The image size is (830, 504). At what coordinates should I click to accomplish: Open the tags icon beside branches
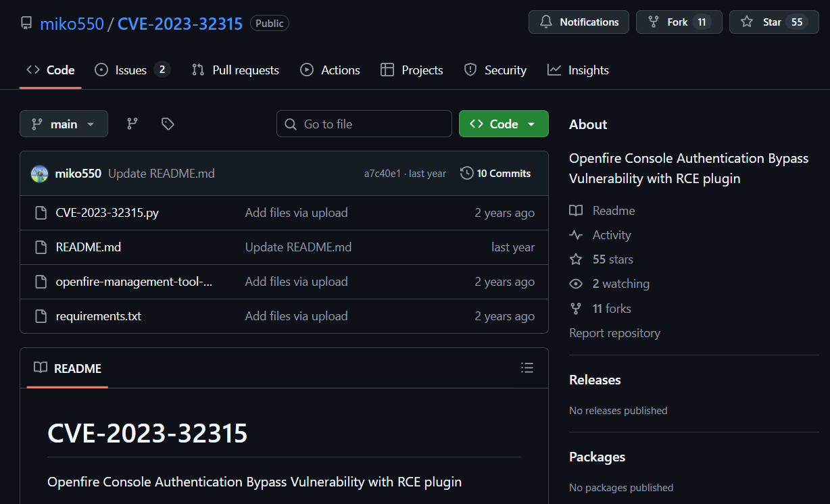(x=168, y=124)
